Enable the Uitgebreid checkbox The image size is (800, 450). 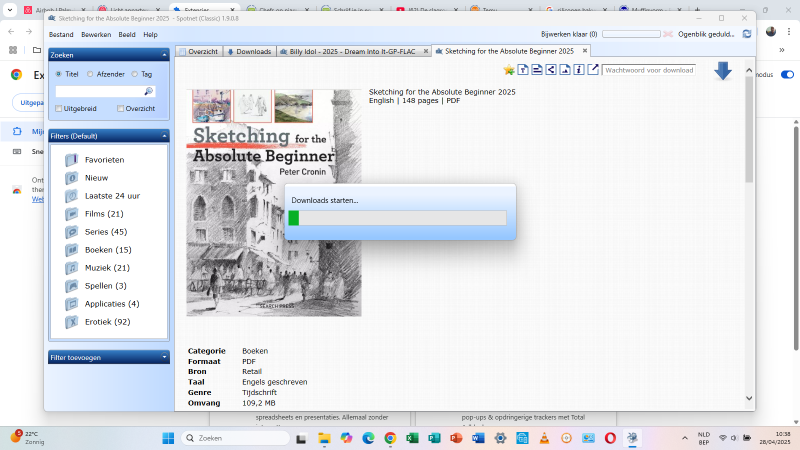pos(60,108)
